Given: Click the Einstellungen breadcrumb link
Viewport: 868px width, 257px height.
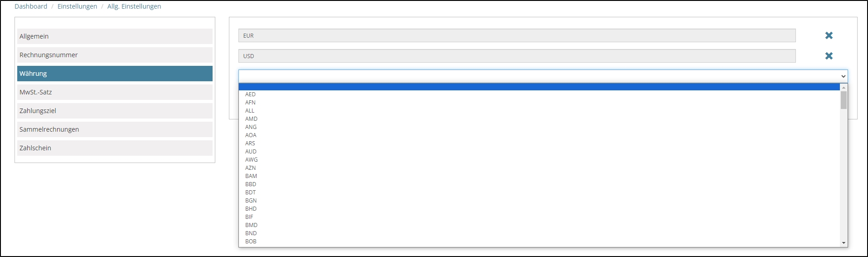Looking at the screenshot, I should [x=77, y=6].
